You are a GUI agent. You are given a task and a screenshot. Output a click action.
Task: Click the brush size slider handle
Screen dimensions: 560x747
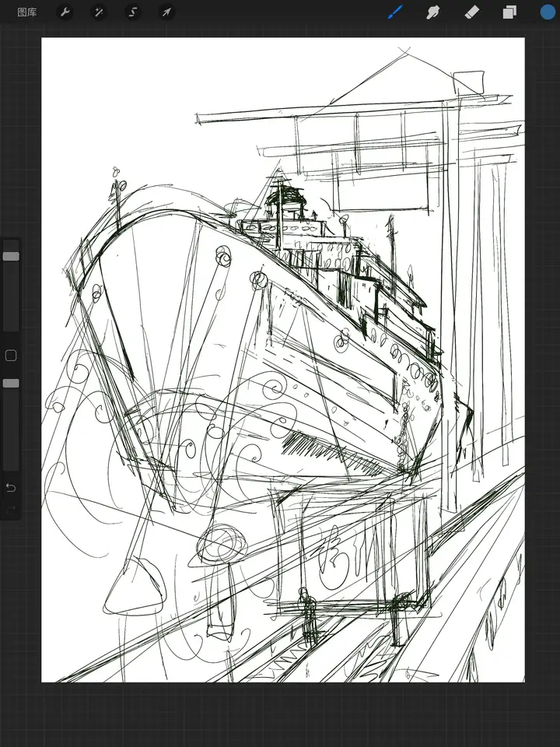click(x=11, y=256)
